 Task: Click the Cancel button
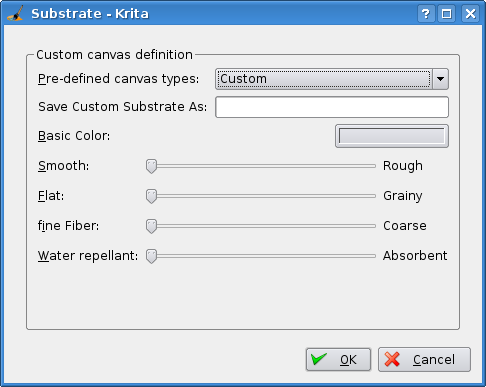pos(424,360)
